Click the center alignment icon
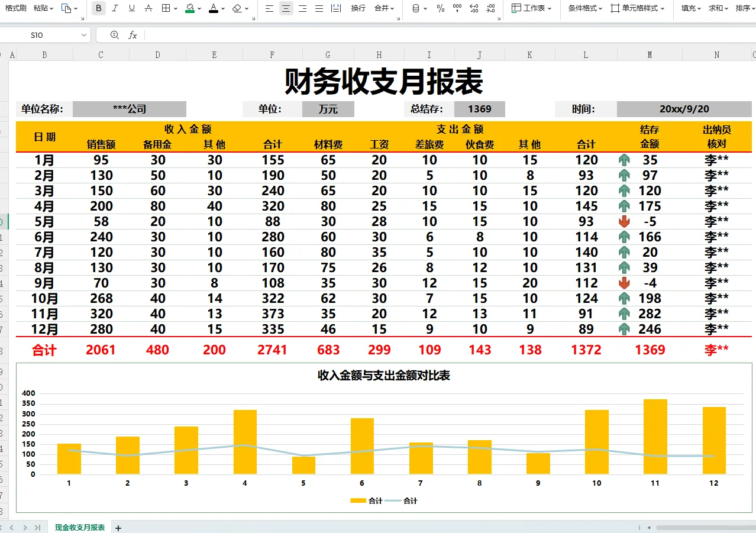Screen dimensions: 756x533 coord(286,8)
